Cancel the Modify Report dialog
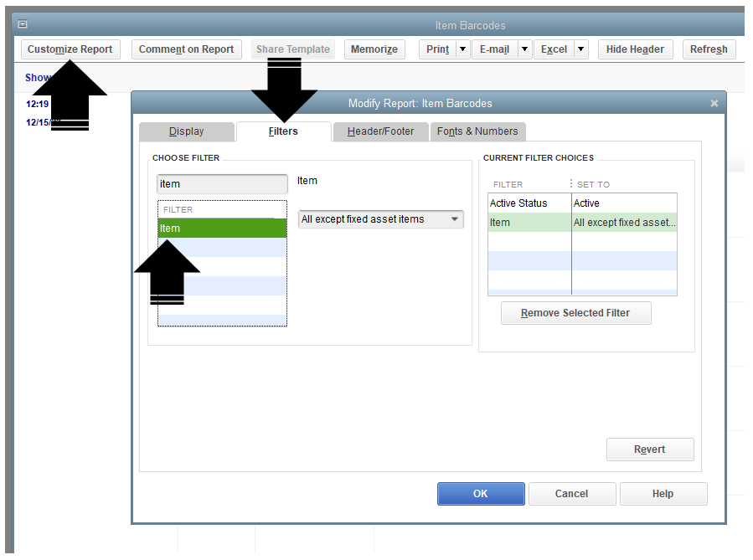753x560 pixels. 572,494
